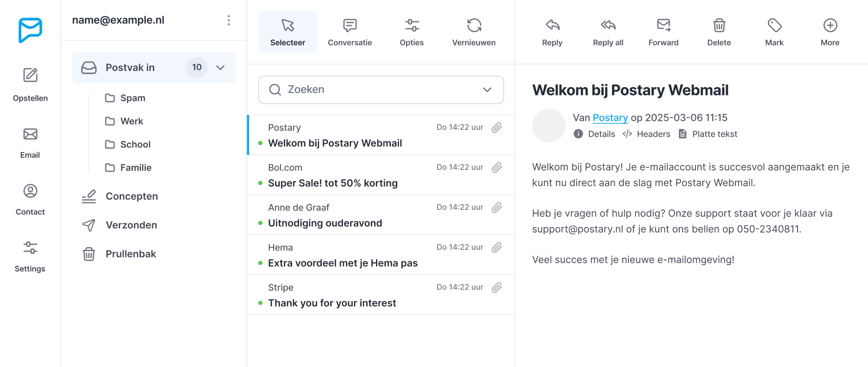
Task: Delete the message with trash icon
Action: tap(719, 25)
